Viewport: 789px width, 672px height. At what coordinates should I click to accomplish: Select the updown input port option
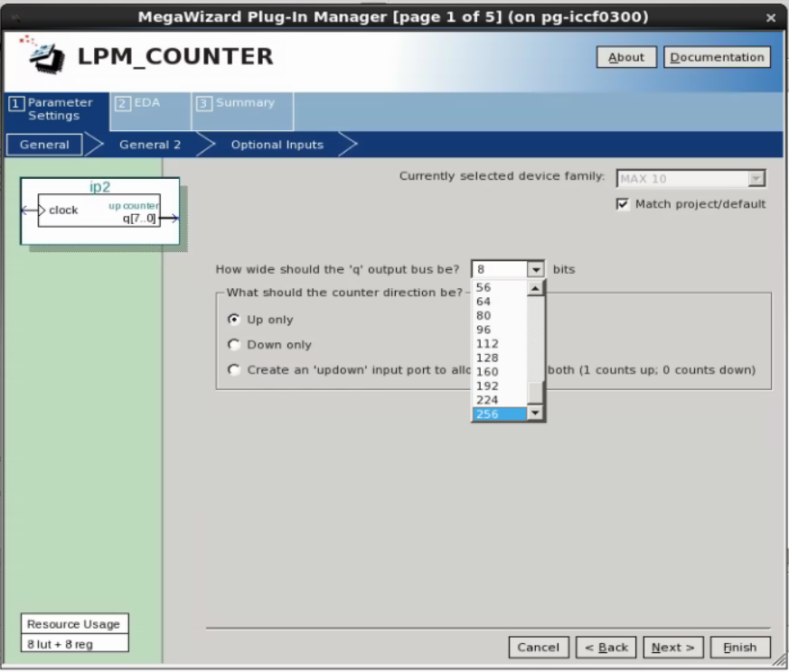click(233, 369)
